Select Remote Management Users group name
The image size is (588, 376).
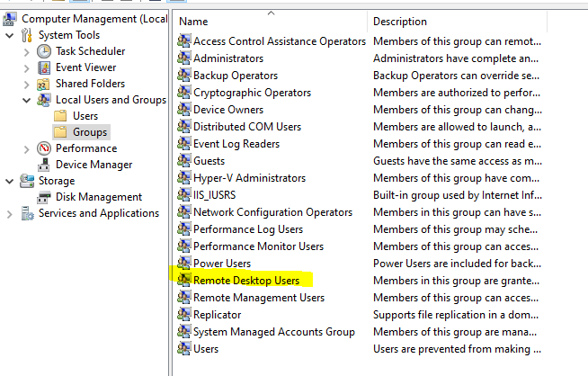(259, 298)
